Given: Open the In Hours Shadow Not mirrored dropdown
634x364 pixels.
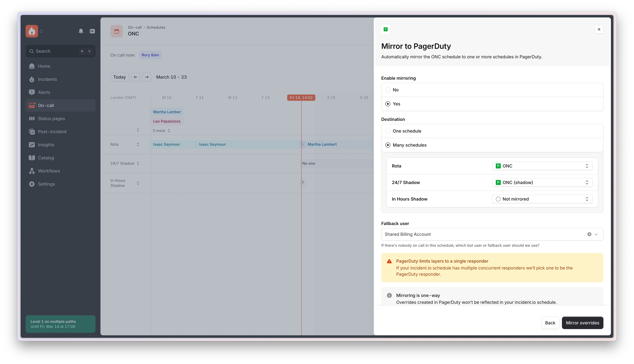Looking at the screenshot, I should click(542, 199).
